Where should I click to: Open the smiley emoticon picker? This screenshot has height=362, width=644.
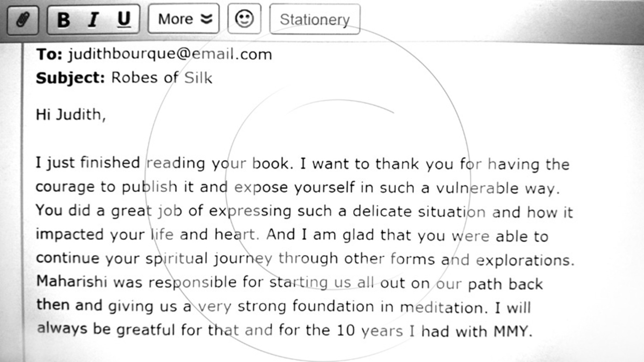point(244,19)
